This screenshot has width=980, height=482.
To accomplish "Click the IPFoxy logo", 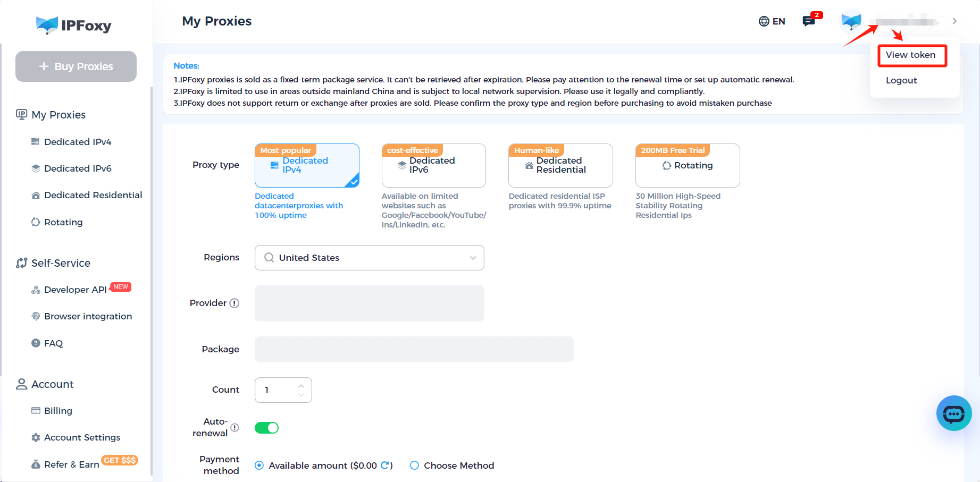I will [x=74, y=25].
